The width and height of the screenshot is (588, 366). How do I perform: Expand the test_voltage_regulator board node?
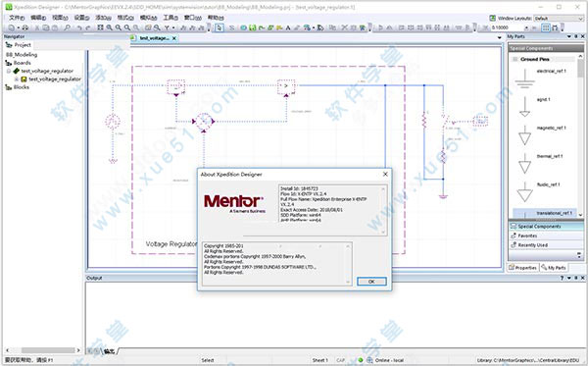click(9, 71)
